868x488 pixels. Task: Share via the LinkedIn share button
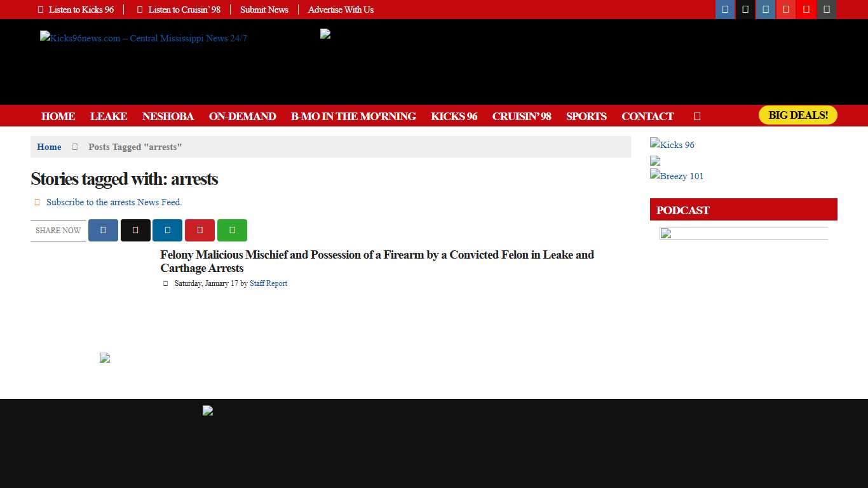[x=167, y=230]
